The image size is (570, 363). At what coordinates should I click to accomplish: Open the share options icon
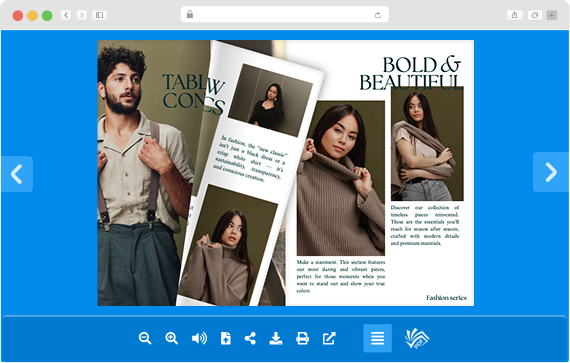250,338
